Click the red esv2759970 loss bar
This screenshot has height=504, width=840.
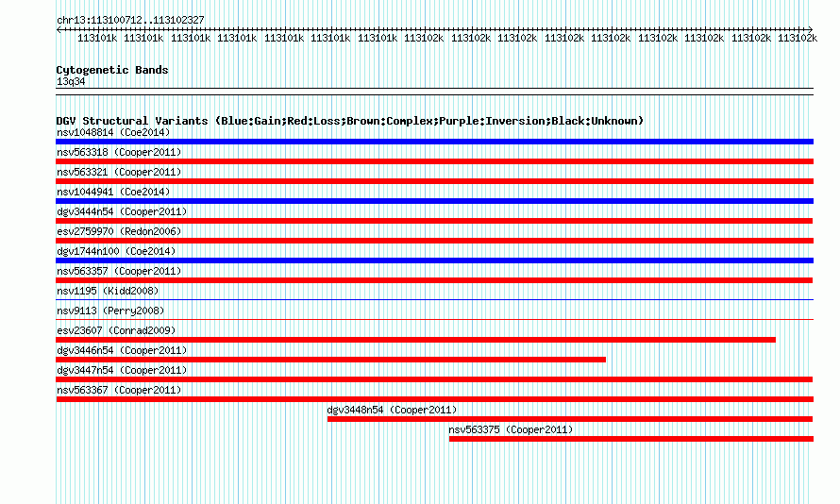pyautogui.click(x=434, y=241)
